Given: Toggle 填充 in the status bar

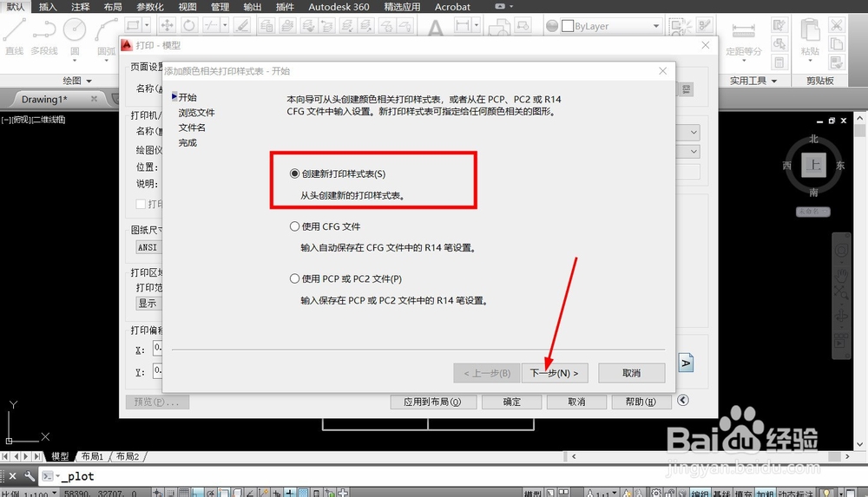Looking at the screenshot, I should click(x=744, y=494).
